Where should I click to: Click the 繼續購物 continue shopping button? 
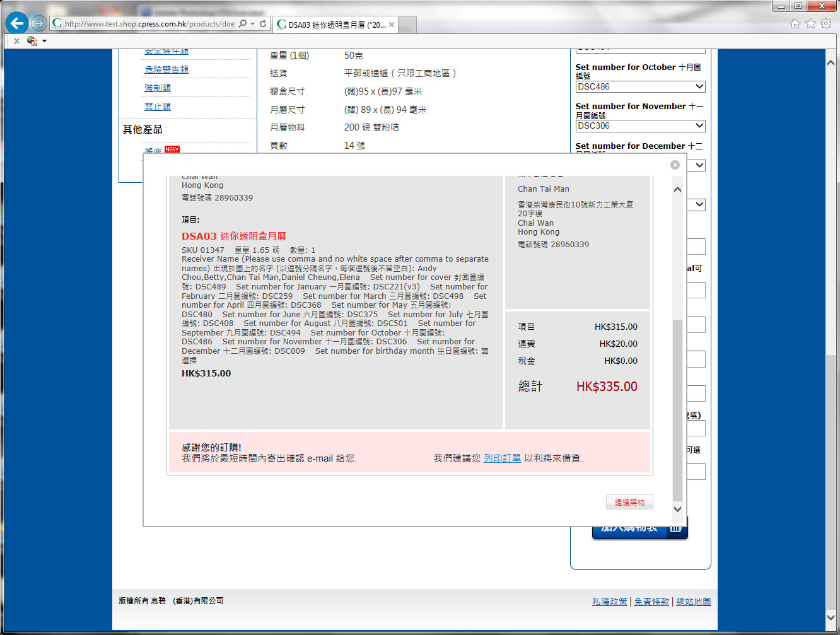[x=629, y=502]
